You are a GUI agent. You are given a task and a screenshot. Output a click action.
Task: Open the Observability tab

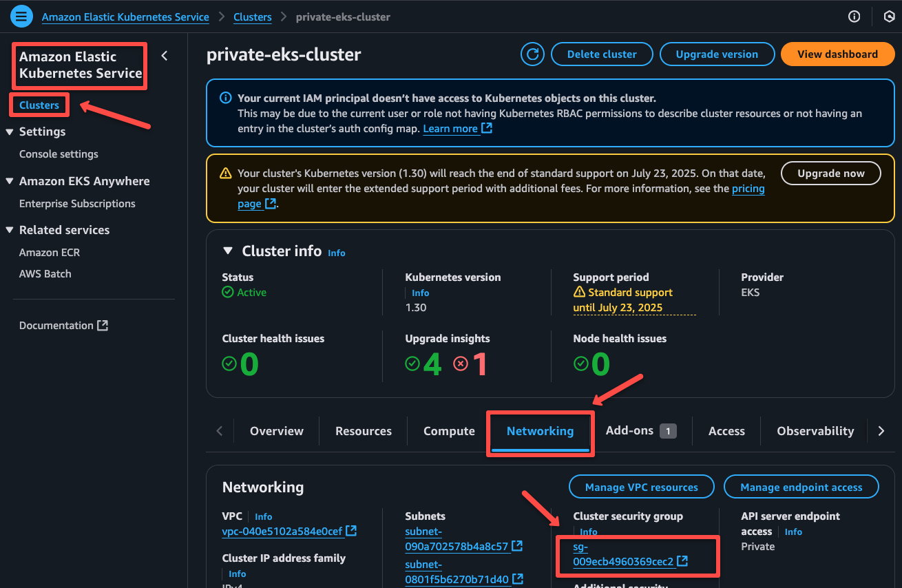(815, 431)
